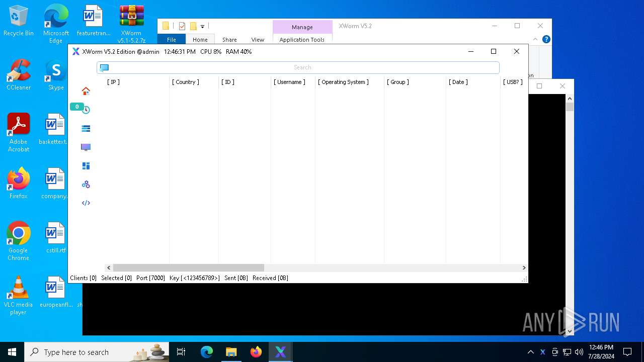This screenshot has width=644, height=362.
Task: Collapse the Explorer ribbon chevron
Action: (536, 39)
